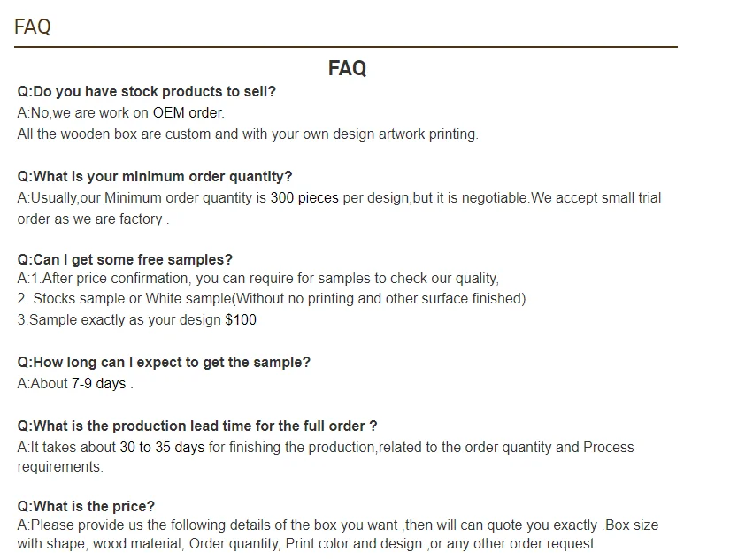Click the line about custom wooden box artwork printing
Viewport: 730px width, 560px height.
248,134
